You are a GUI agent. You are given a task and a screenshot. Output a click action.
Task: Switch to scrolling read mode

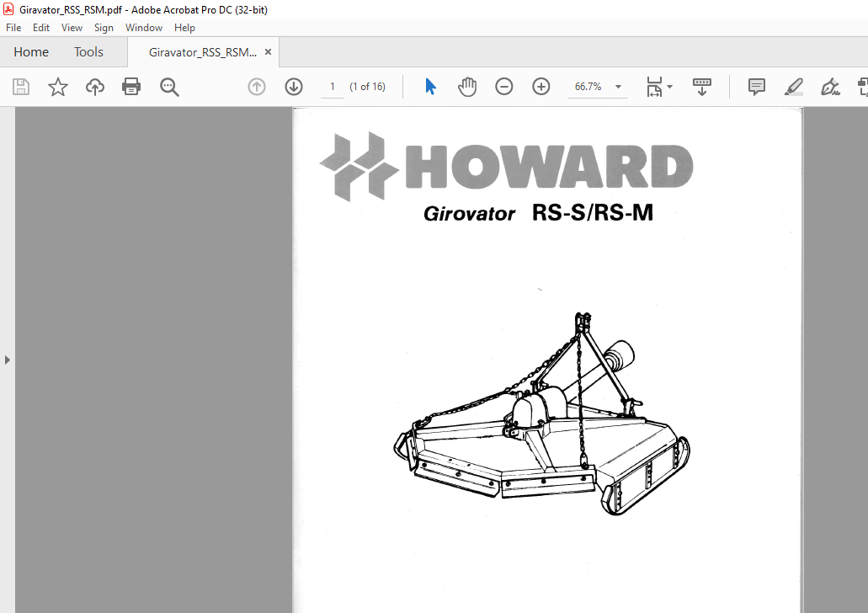pos(702,87)
